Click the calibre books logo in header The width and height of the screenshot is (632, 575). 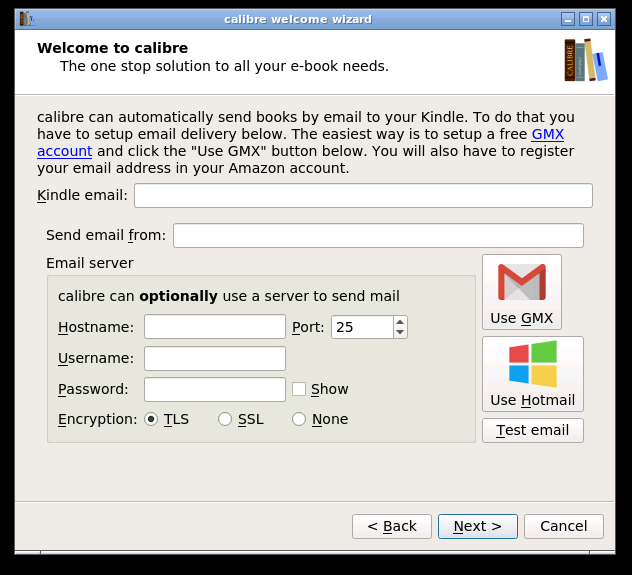[x=586, y=60]
